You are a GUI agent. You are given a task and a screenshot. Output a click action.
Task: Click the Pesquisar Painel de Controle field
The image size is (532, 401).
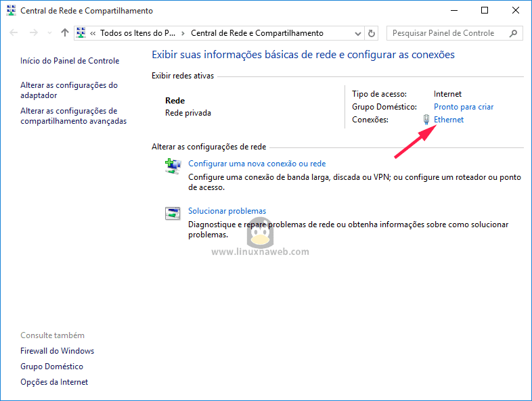click(447, 33)
